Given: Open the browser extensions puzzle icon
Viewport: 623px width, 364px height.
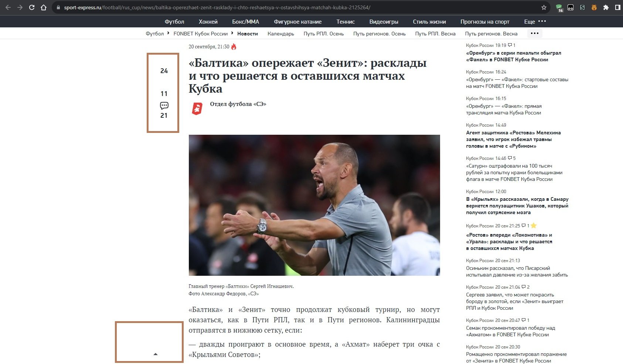Looking at the screenshot, I should click(606, 7).
